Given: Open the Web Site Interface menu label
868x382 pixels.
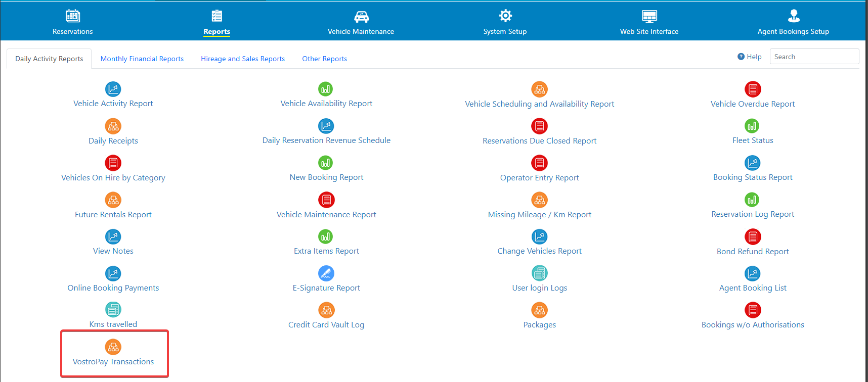Looking at the screenshot, I should [649, 31].
